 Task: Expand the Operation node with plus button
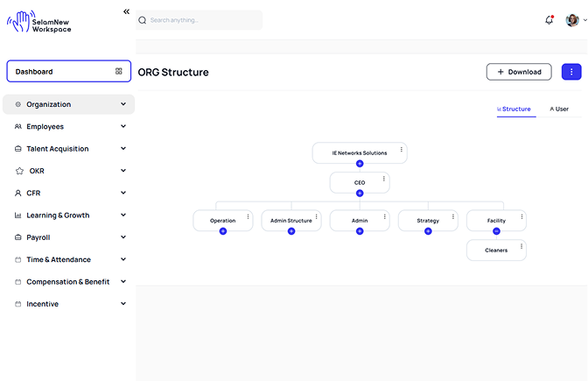click(223, 231)
